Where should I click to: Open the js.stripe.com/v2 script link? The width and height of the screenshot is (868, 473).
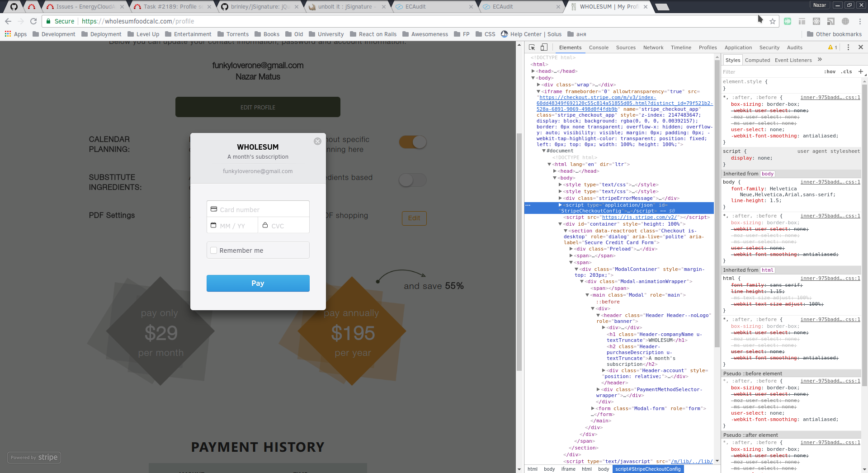tap(639, 217)
